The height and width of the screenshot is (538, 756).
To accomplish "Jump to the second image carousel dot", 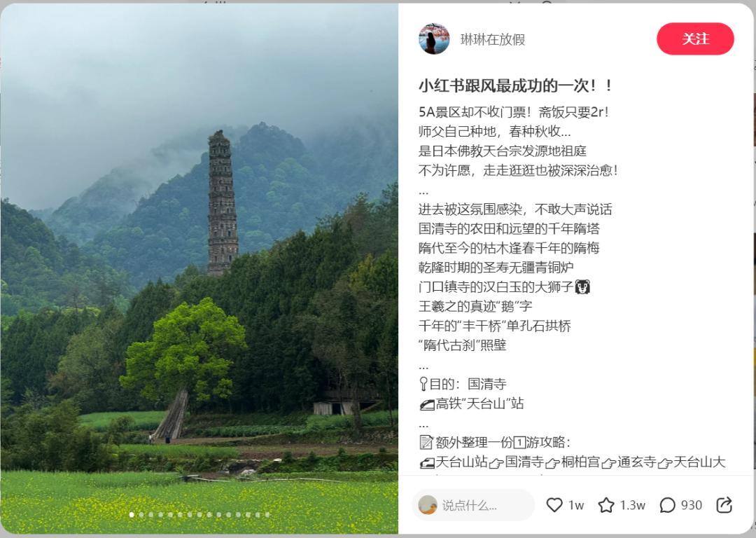I will 141,515.
